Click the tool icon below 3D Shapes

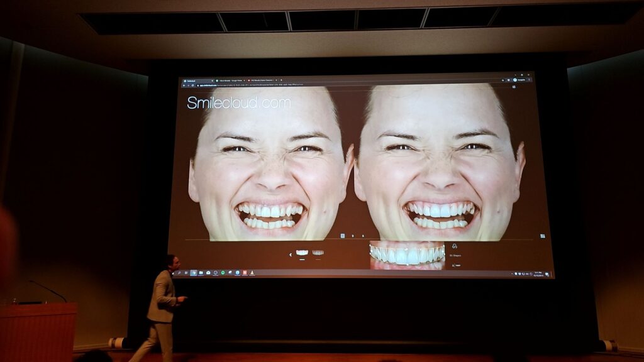(453, 265)
